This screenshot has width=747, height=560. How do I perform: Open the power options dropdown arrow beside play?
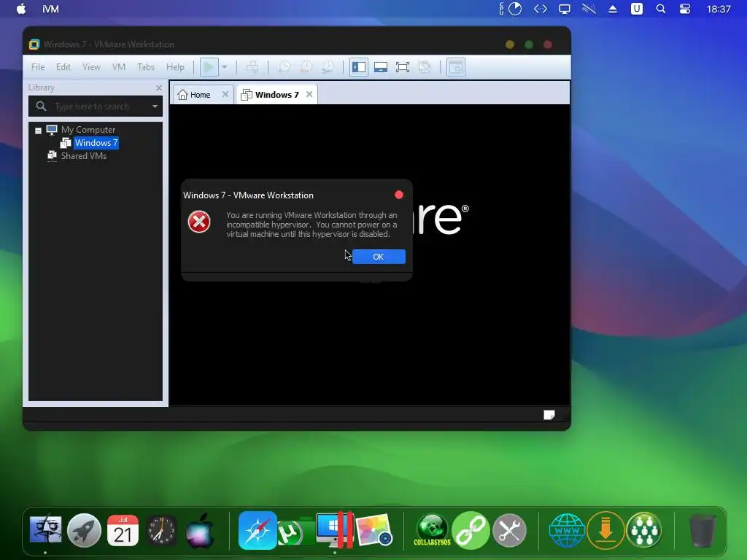[x=225, y=67]
